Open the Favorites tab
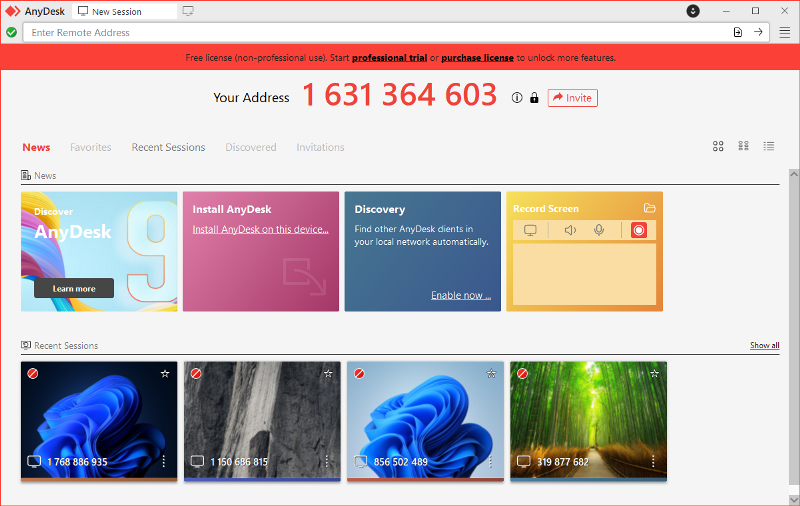Viewport: 800px width, 506px height. [90, 147]
